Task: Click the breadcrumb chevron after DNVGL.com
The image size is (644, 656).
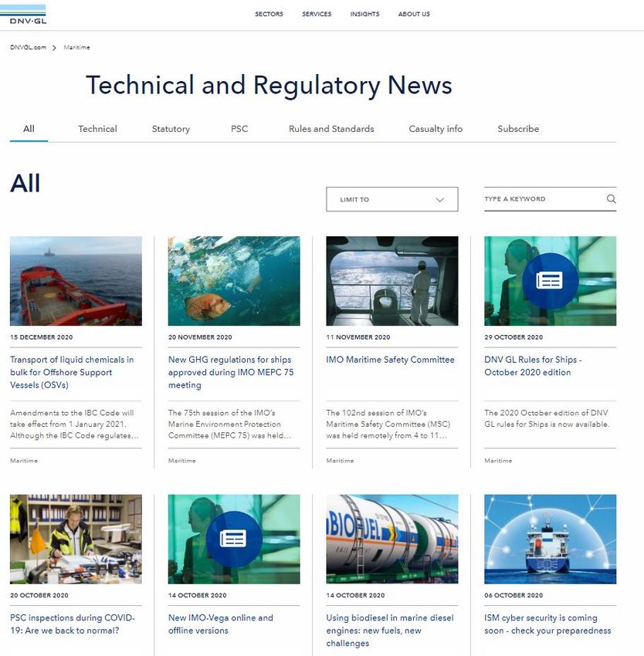Action: pyautogui.click(x=54, y=48)
